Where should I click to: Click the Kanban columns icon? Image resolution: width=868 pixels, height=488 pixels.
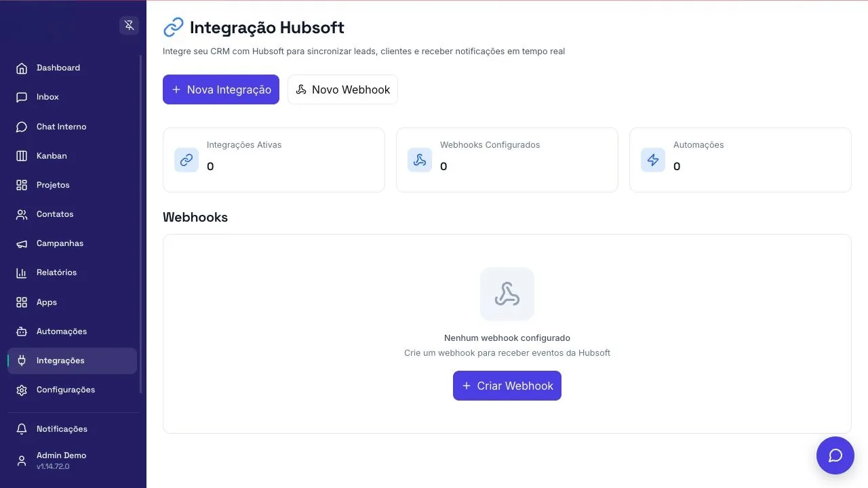(22, 156)
